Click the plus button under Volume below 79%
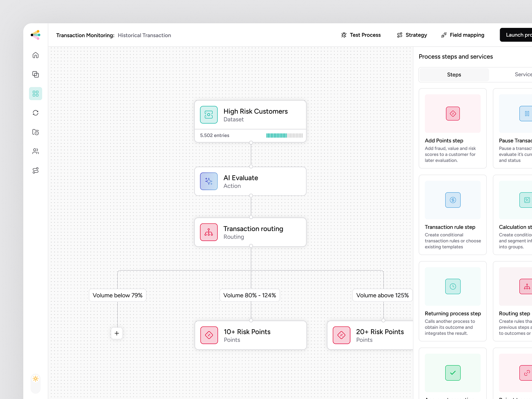 pyautogui.click(x=117, y=333)
